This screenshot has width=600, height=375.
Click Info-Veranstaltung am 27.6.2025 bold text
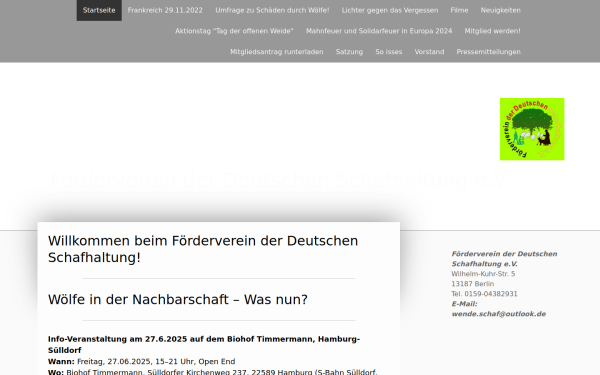(x=204, y=344)
